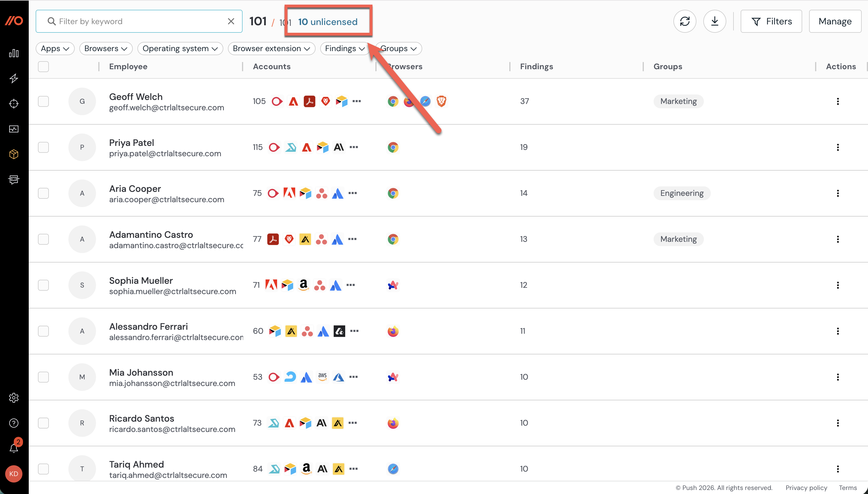Click the Findings column header

coord(536,67)
